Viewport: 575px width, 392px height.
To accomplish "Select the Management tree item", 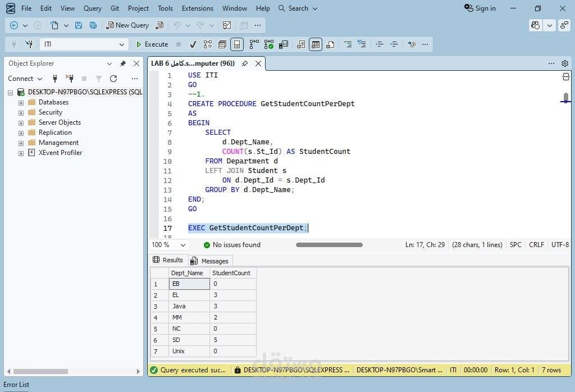I will [58, 143].
